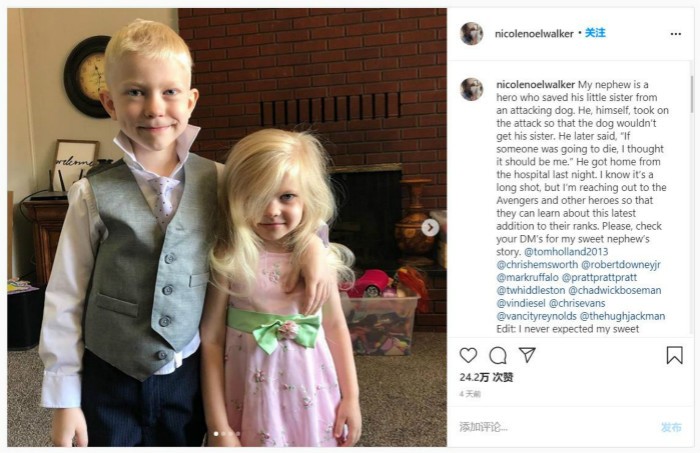700x453 pixels.
Task: Go to next photo with arrow button
Action: 430,228
